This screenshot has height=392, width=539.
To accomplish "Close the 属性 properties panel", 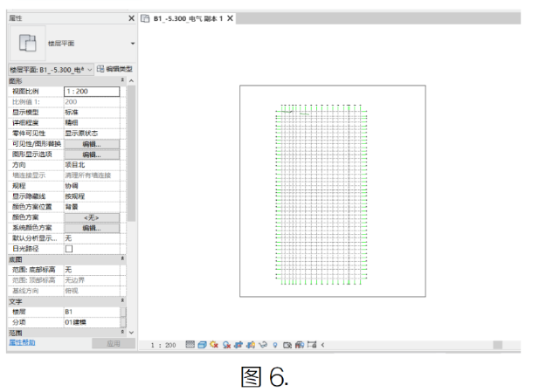I will coord(131,18).
